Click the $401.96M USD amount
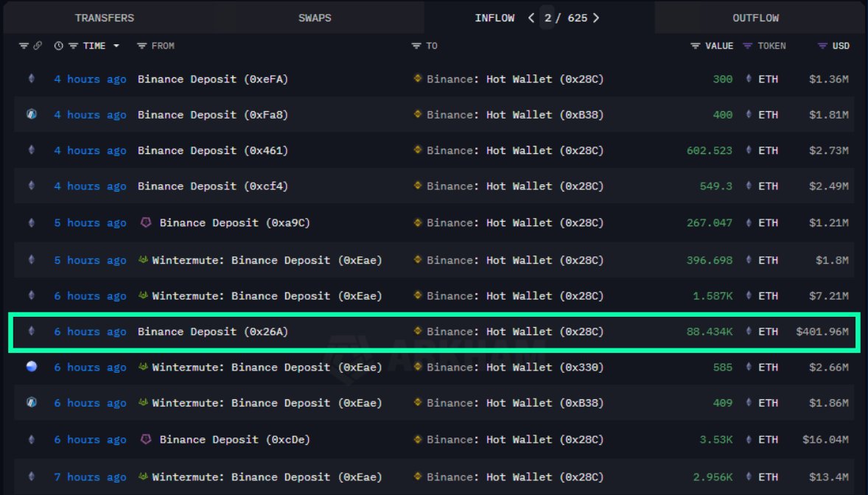Screen dimensions: 868x495 click(x=822, y=331)
